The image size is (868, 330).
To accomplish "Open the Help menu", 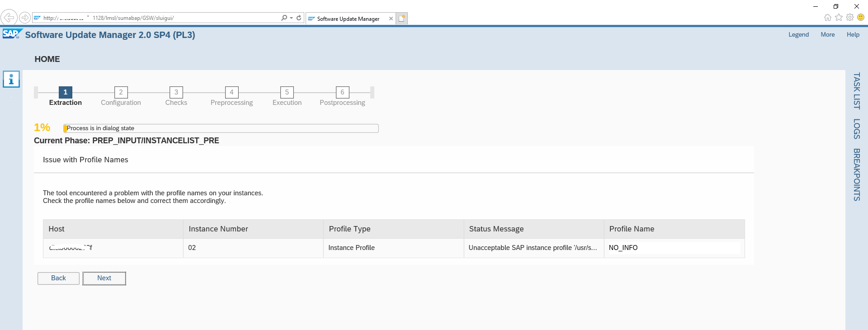I will point(853,34).
